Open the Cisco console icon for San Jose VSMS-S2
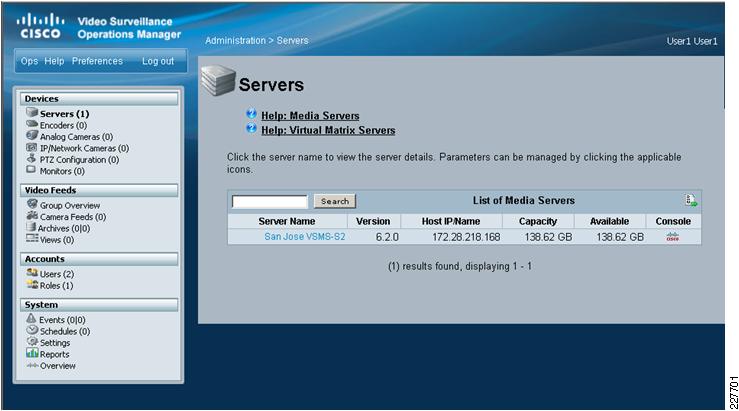Viewport: 739px width, 411px height. [x=673, y=237]
